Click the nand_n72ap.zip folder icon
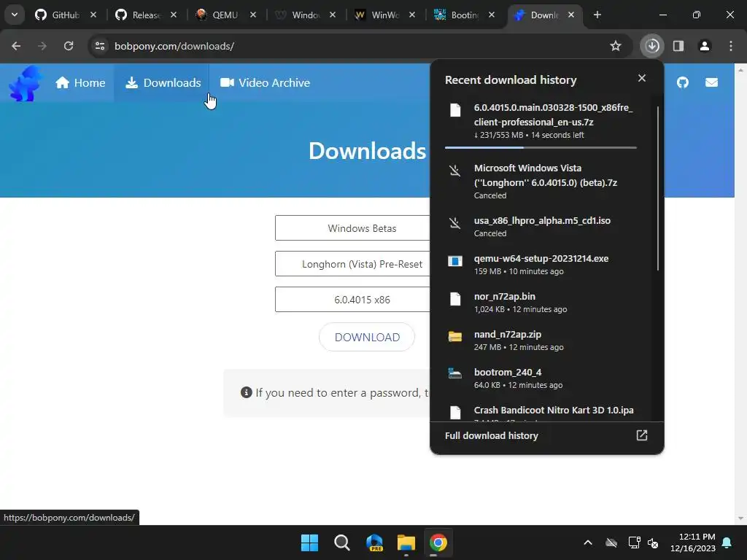Viewport: 747px width, 560px height. [455, 337]
